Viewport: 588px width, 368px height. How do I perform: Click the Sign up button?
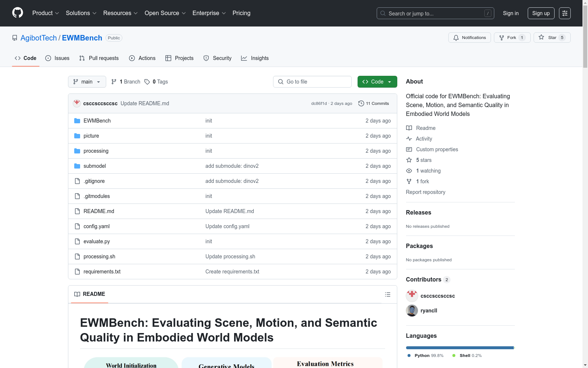click(x=541, y=13)
